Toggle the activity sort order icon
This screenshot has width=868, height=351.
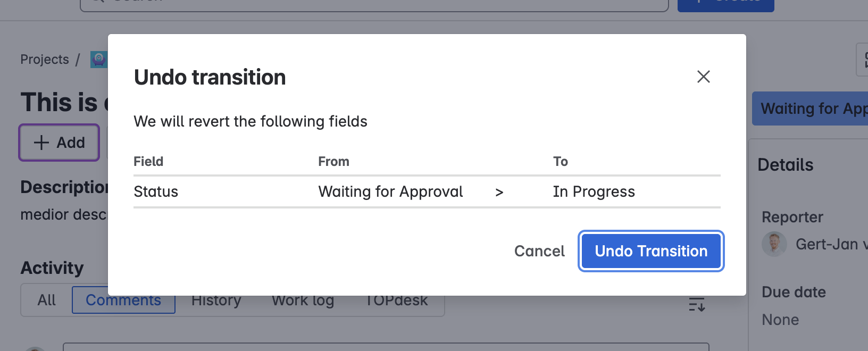(697, 304)
